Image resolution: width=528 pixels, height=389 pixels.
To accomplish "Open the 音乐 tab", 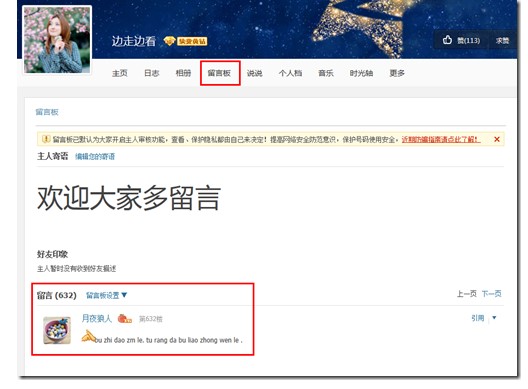I will pyautogui.click(x=326, y=73).
